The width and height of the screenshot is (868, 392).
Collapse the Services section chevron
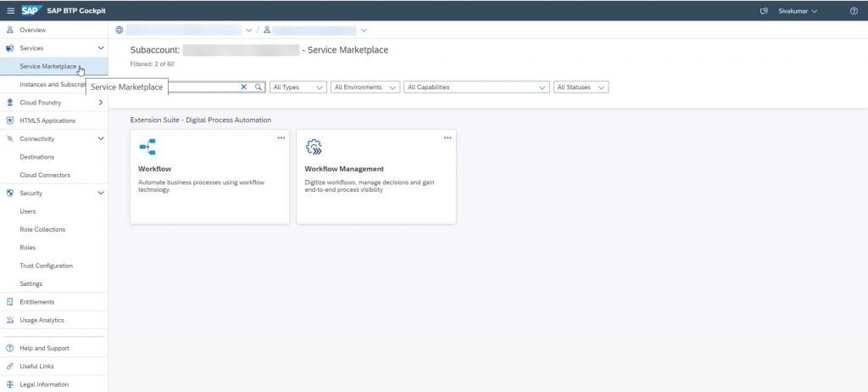click(101, 48)
